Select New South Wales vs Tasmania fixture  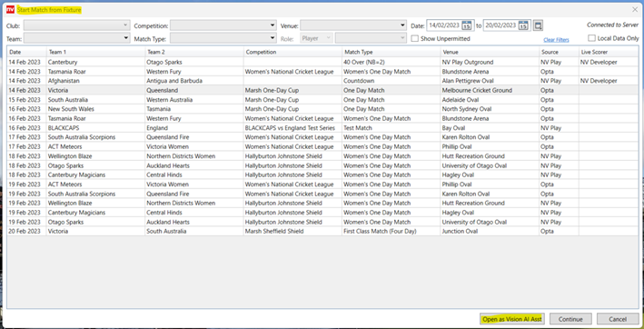(x=322, y=109)
